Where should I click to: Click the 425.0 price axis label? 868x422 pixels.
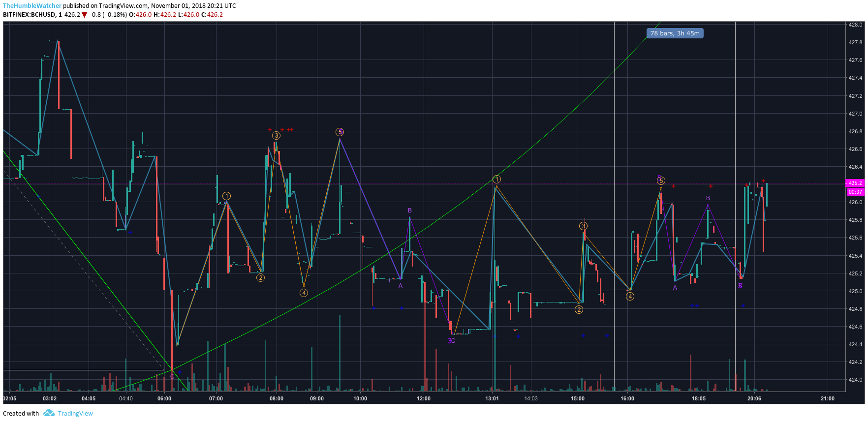coord(855,291)
